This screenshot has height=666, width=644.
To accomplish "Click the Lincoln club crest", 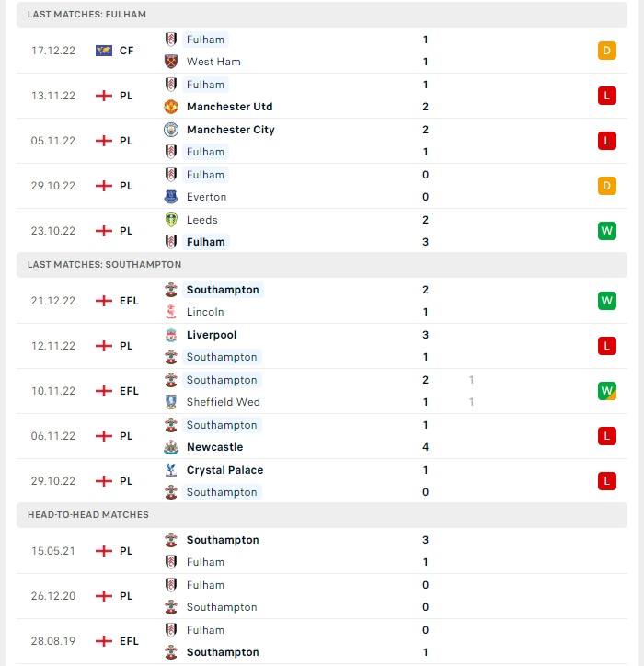I will pos(171,312).
